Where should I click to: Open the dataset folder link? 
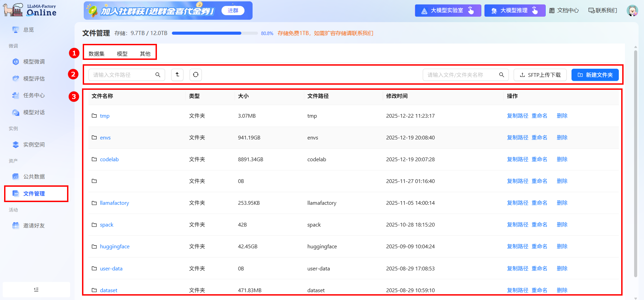point(109,290)
